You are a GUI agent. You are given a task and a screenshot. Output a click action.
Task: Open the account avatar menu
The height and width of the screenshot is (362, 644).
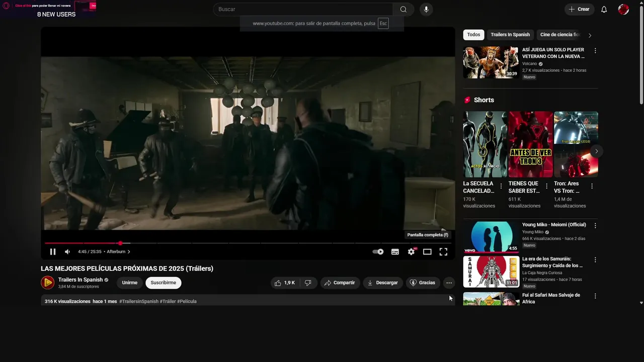623,9
